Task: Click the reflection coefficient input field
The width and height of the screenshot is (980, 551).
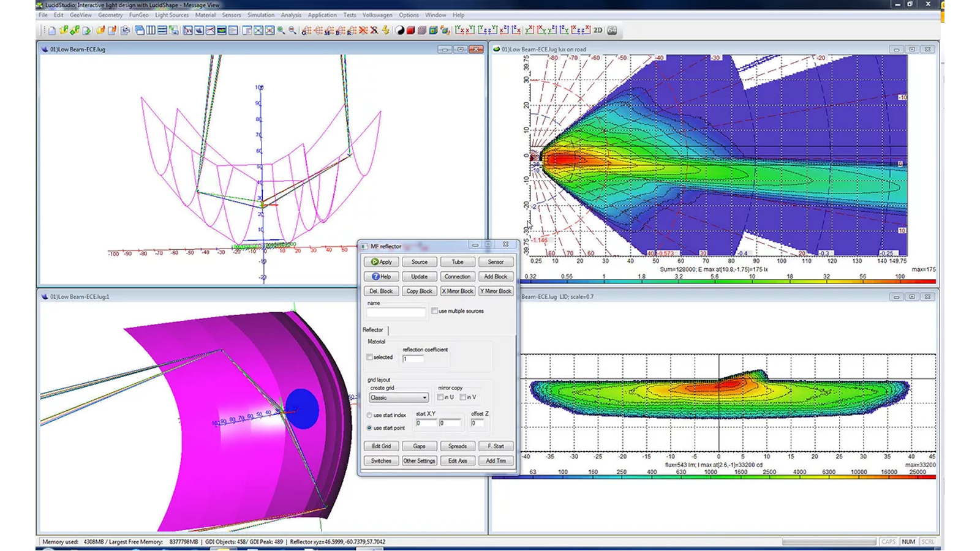Action: [413, 359]
